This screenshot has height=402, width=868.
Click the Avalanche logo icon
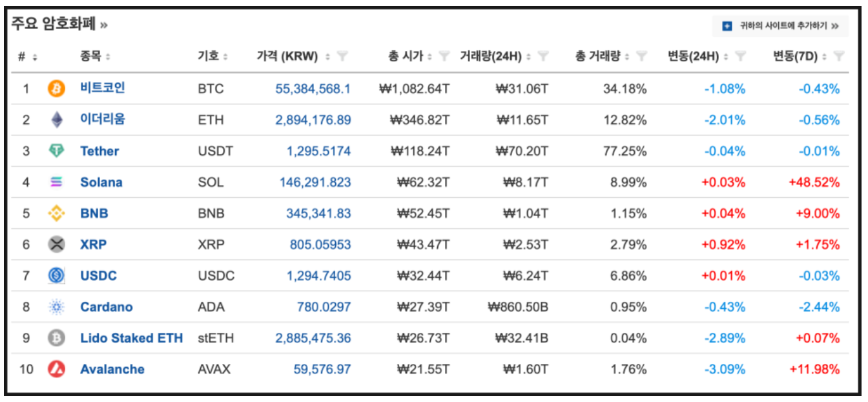[57, 369]
